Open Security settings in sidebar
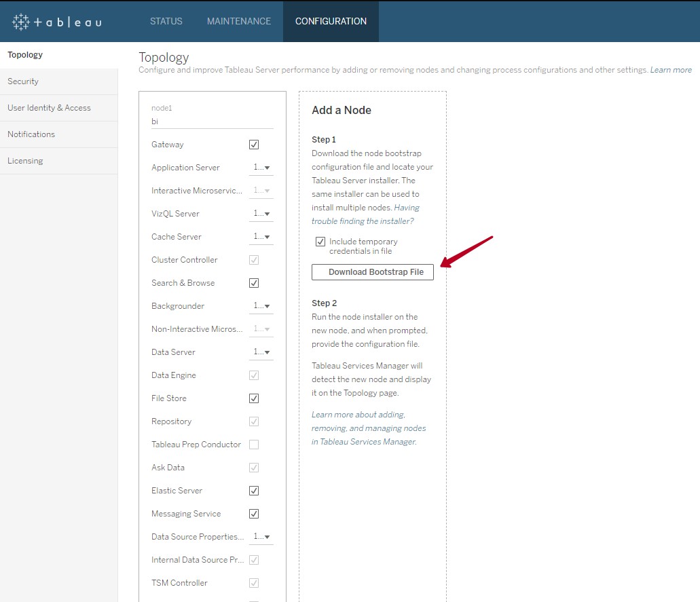The image size is (700, 602). 23,81
